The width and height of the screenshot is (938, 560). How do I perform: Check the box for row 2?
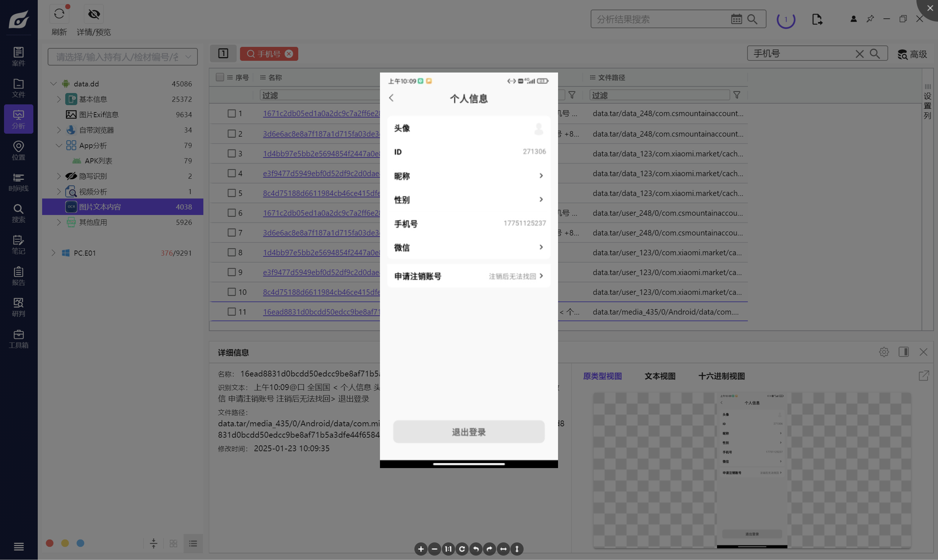232,134
